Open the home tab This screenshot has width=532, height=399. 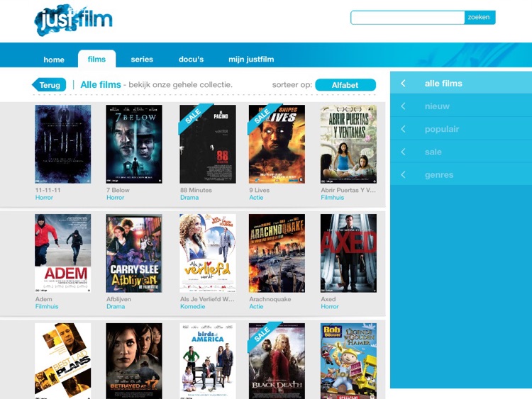(54, 60)
